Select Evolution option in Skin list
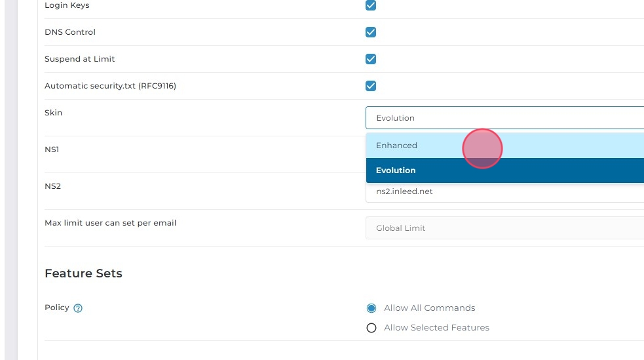The image size is (644, 360). [x=396, y=170]
